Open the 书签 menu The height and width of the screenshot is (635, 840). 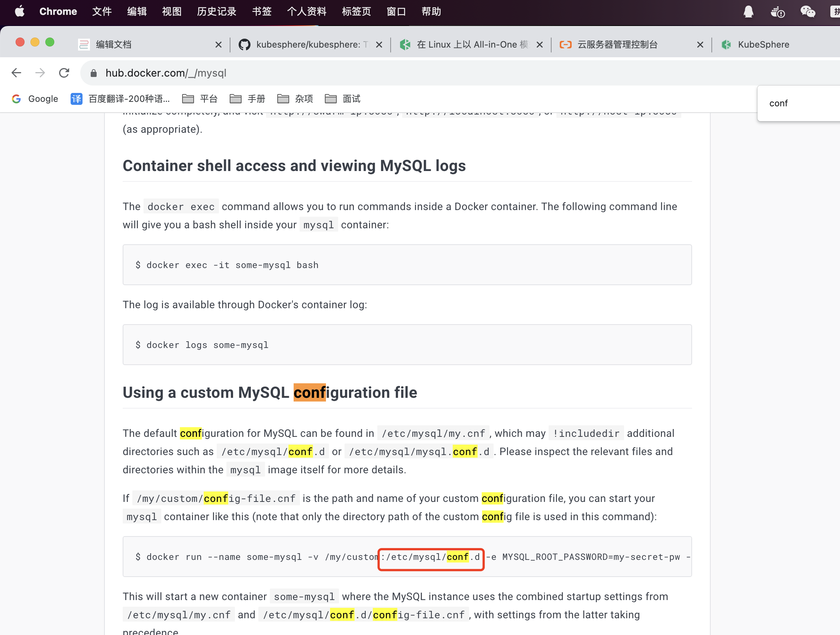tap(262, 12)
